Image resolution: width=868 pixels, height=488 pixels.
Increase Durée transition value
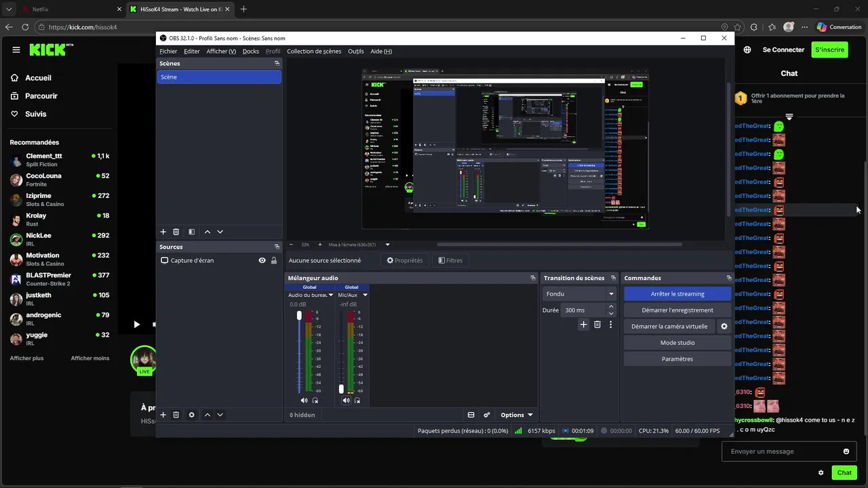coord(611,306)
